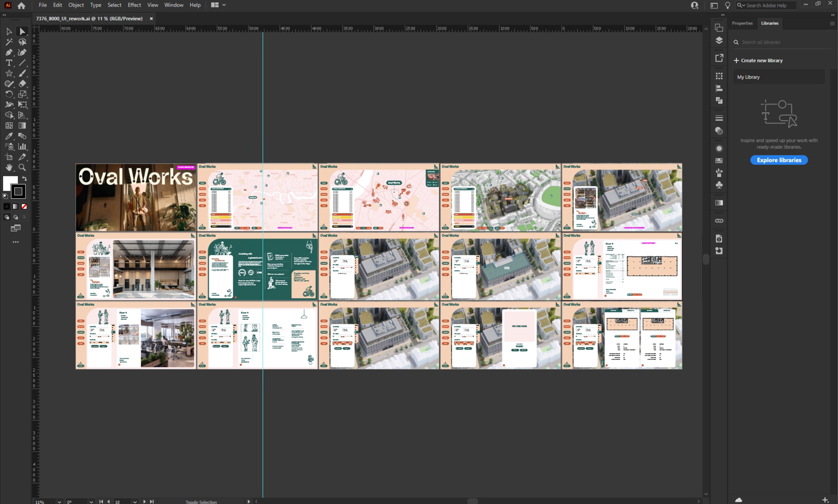Select the Mesh tool

coord(9,126)
